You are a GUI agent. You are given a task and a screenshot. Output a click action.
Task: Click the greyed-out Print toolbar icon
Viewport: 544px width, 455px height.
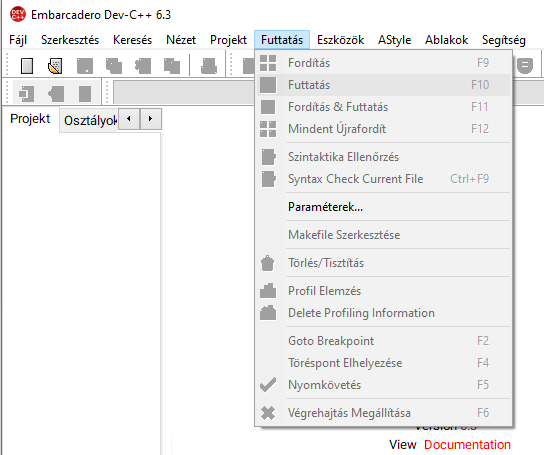pos(209,66)
